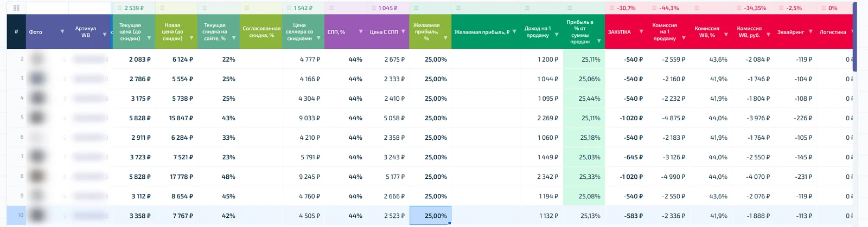868x227 pixels.
Task: Open filter arrow for Комиссия WB, руб.
Action: (x=768, y=35)
